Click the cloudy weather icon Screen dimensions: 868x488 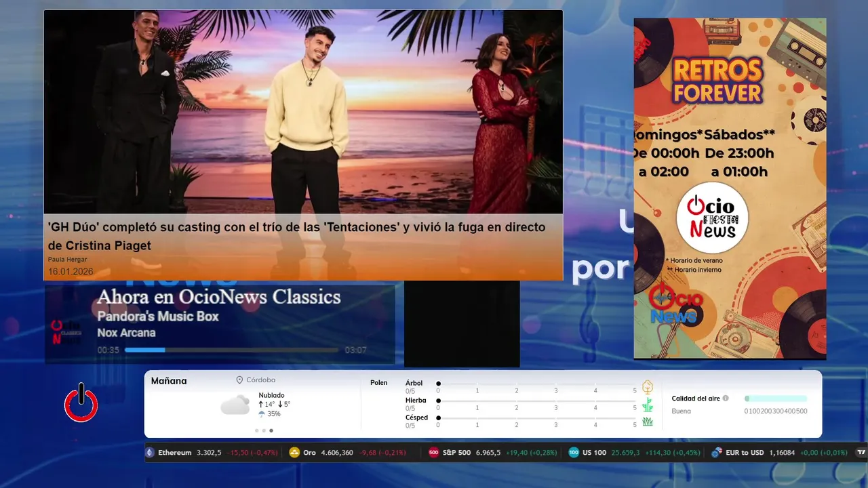tap(235, 405)
